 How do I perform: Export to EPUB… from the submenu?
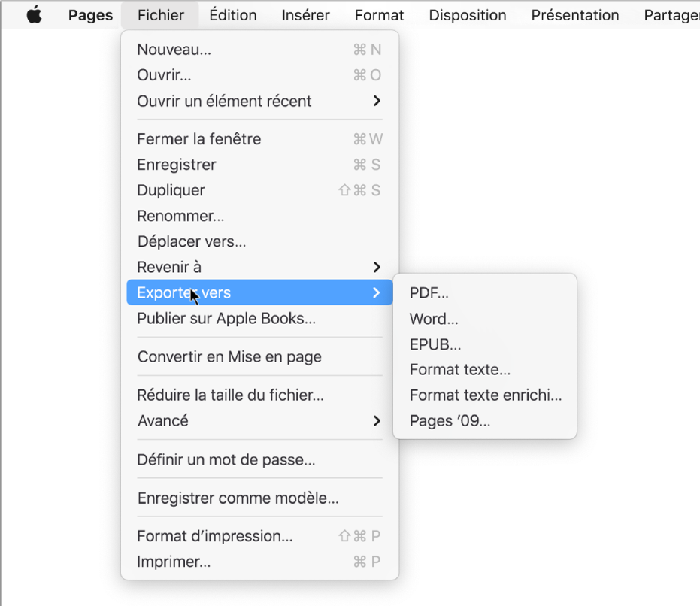485,344
